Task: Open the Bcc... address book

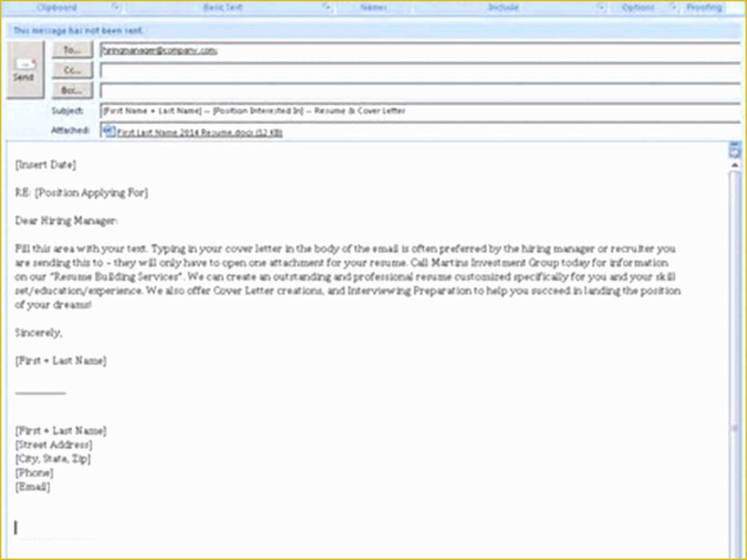Action: [x=72, y=91]
